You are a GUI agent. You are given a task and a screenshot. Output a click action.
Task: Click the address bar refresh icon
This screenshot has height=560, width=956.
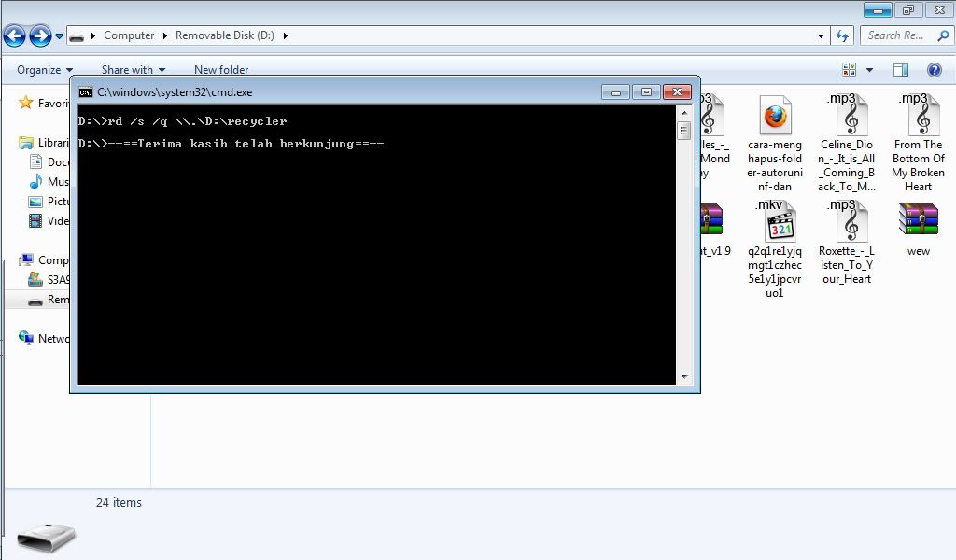coord(842,35)
